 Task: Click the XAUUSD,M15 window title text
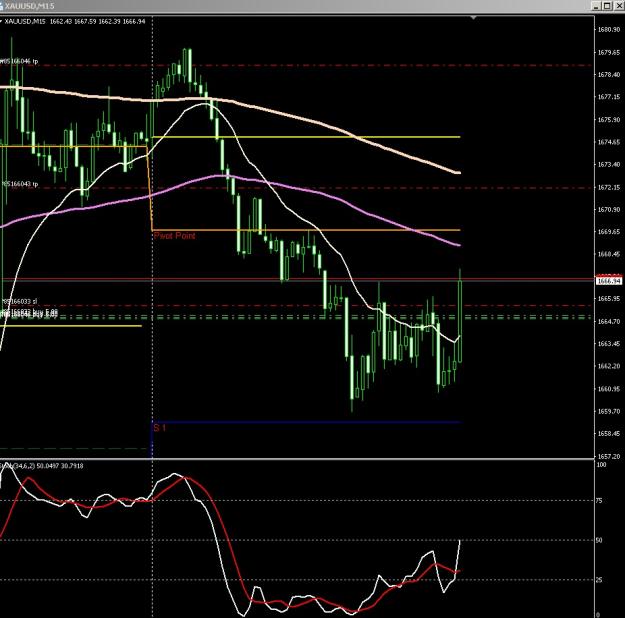click(x=29, y=6)
